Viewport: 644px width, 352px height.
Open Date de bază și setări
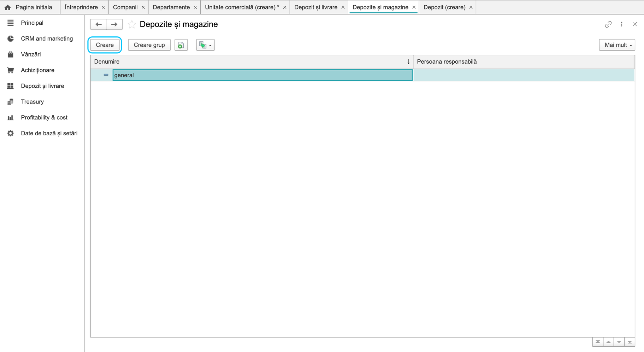pos(49,133)
